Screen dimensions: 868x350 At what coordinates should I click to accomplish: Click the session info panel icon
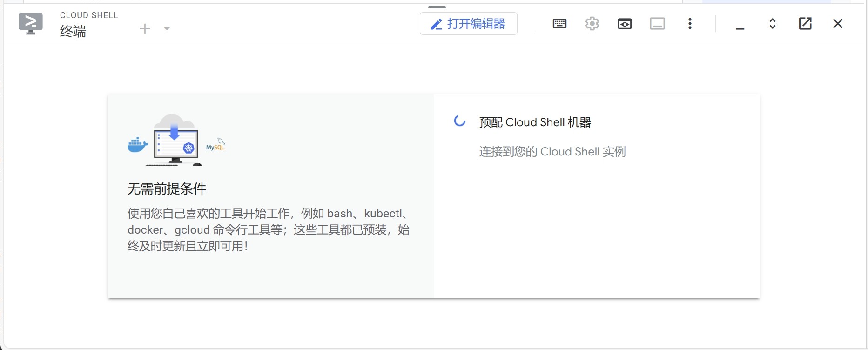pos(657,24)
